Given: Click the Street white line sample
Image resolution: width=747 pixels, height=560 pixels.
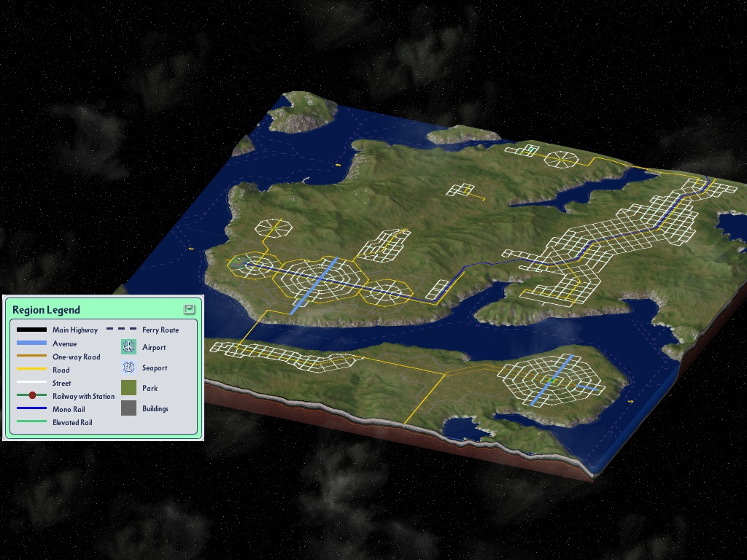Looking at the screenshot, I should point(31,382).
